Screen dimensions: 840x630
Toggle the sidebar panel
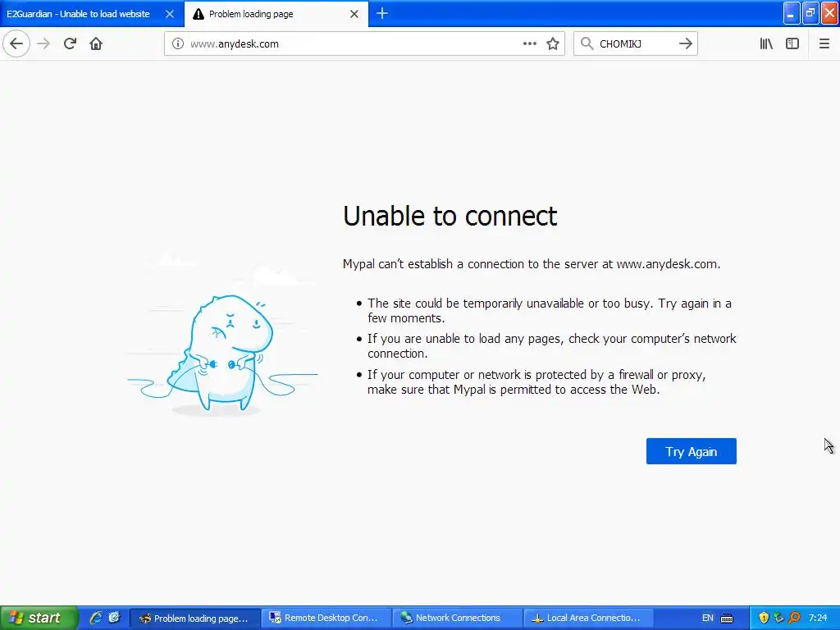(x=792, y=44)
